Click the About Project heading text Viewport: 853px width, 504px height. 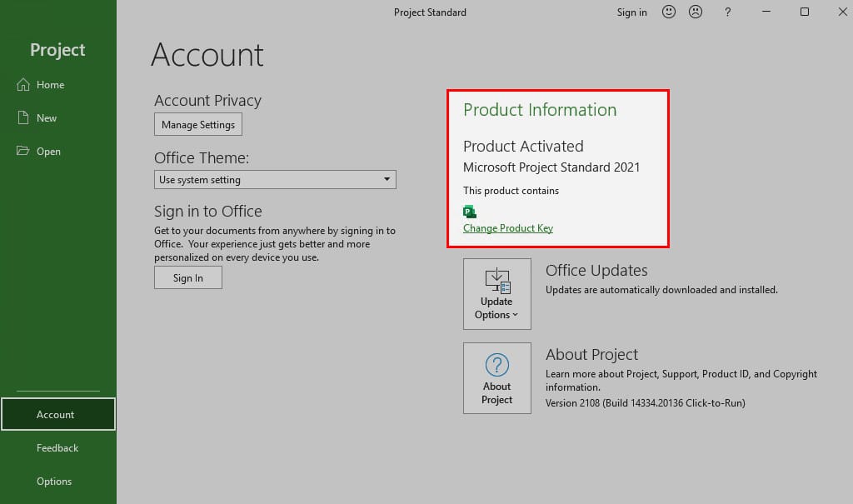point(592,354)
